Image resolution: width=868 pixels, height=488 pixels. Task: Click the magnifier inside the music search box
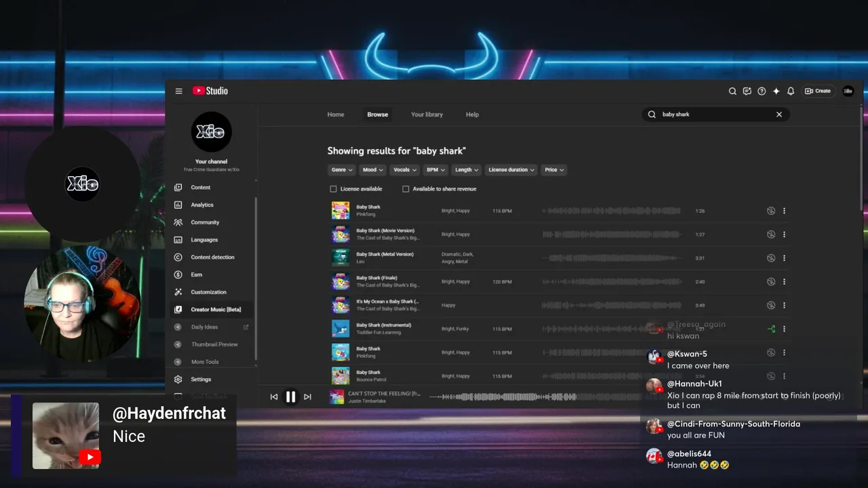pyautogui.click(x=652, y=115)
